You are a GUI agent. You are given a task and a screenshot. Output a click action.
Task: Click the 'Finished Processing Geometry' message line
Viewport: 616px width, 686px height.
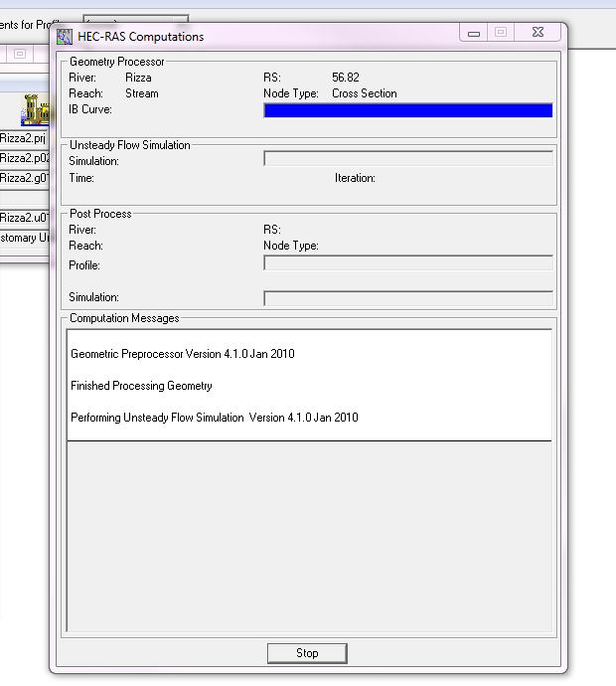(x=141, y=386)
